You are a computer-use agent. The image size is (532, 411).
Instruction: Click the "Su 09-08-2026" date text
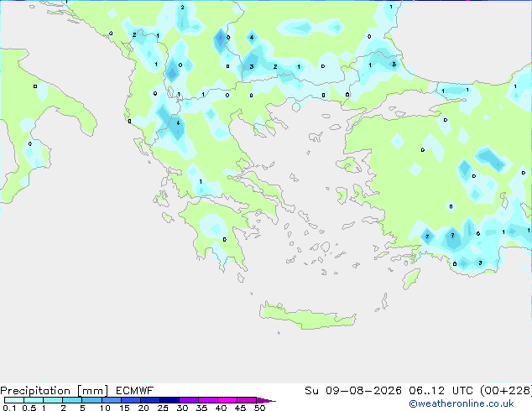(353, 390)
